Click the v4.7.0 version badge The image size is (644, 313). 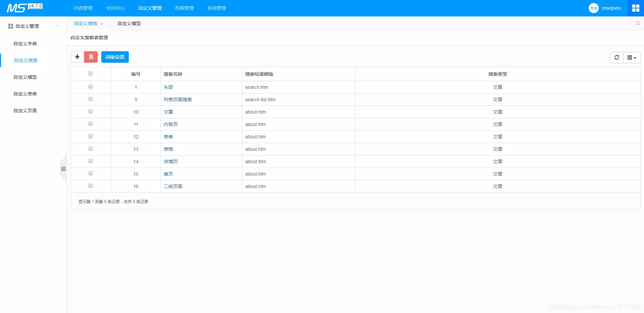point(36,6)
